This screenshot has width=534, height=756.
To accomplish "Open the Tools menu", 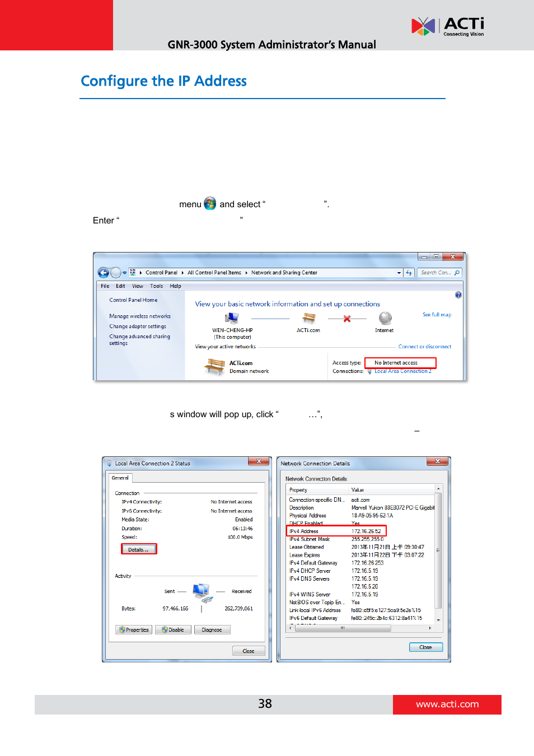I will [157, 286].
